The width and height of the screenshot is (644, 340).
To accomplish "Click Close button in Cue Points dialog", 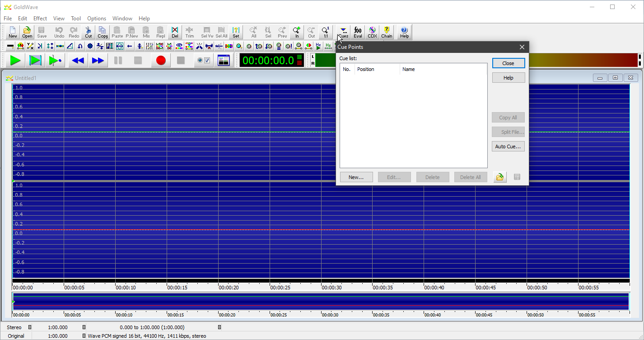I will (509, 63).
